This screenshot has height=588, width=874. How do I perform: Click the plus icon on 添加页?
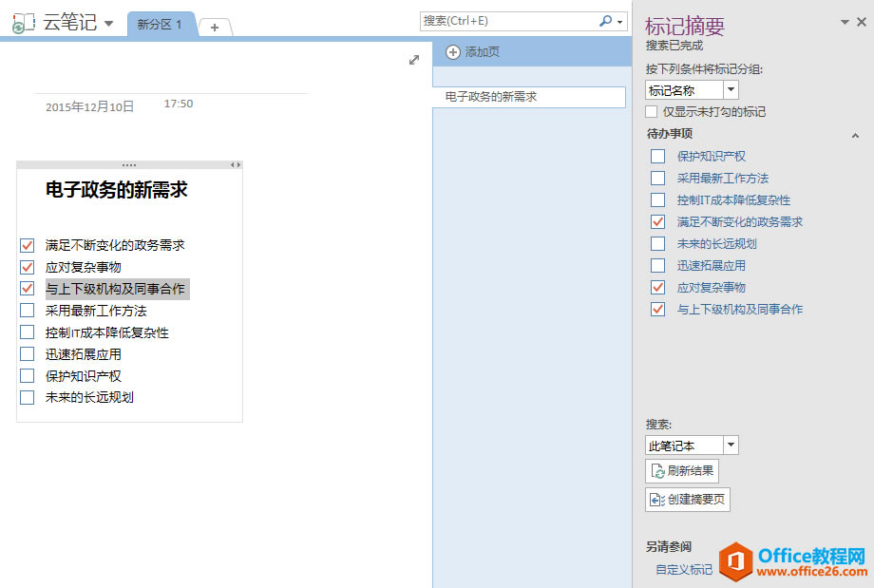[453, 52]
